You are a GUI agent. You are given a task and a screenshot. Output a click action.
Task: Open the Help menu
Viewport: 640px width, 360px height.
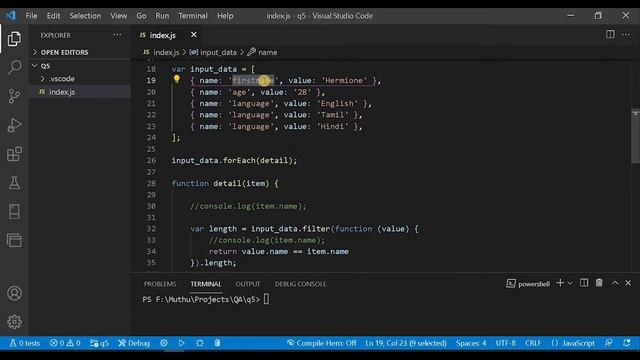coord(225,16)
